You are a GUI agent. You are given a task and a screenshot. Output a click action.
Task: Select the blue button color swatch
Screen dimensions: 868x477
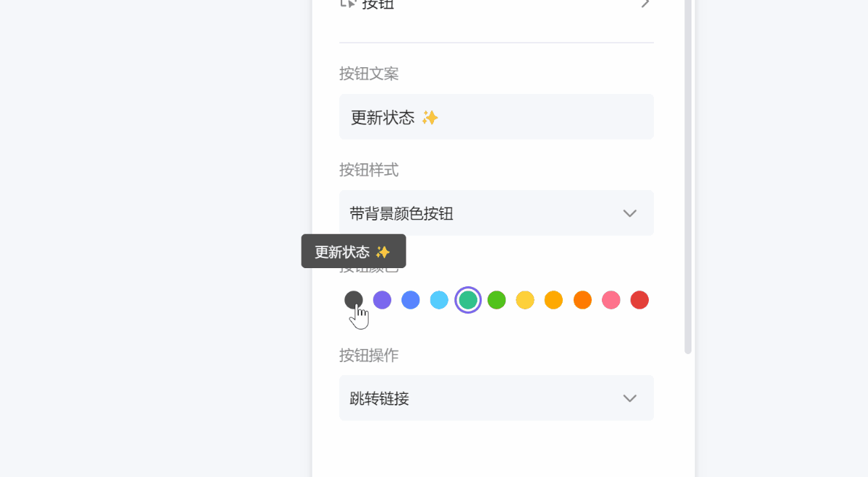(410, 299)
